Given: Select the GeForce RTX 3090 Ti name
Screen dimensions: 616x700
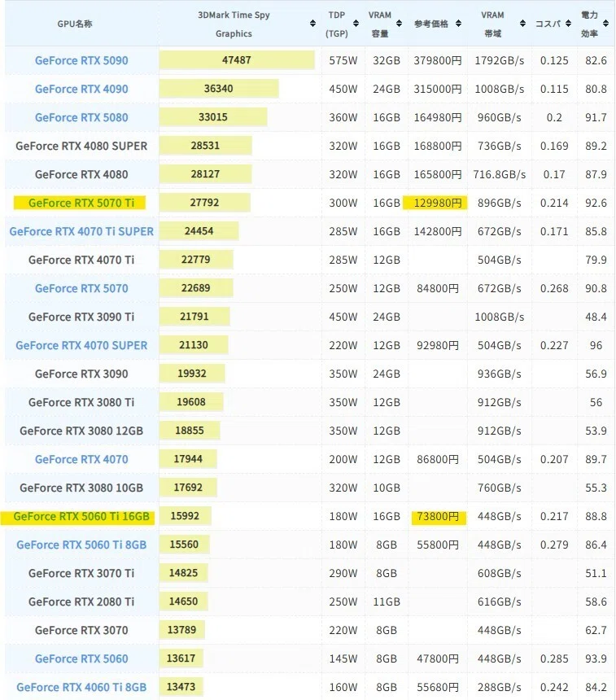Looking at the screenshot, I should coord(81,317).
